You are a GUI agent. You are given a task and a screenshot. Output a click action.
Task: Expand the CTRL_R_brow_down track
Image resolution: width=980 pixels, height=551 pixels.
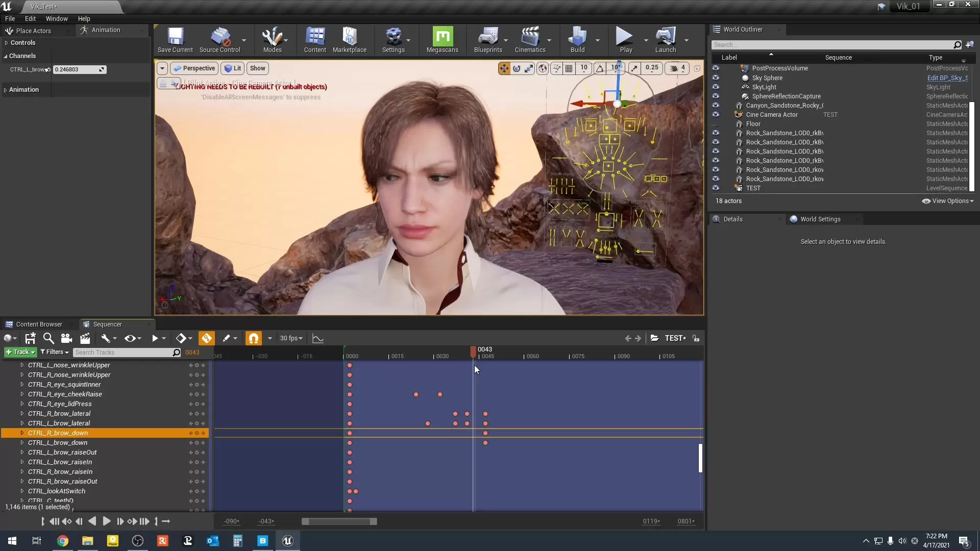tap(22, 433)
